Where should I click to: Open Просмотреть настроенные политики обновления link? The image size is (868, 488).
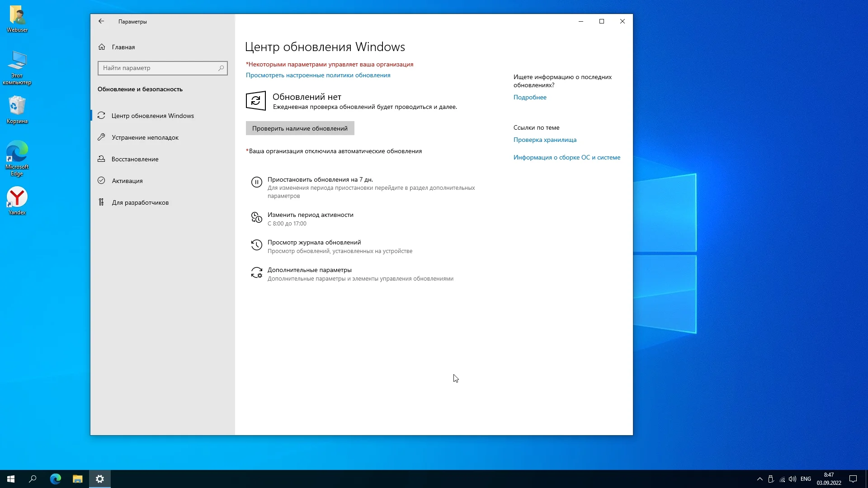click(x=318, y=75)
